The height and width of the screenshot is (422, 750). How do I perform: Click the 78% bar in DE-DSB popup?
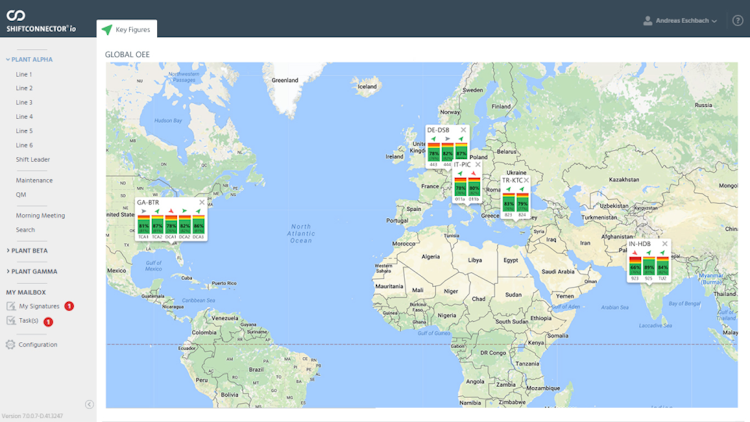point(434,152)
